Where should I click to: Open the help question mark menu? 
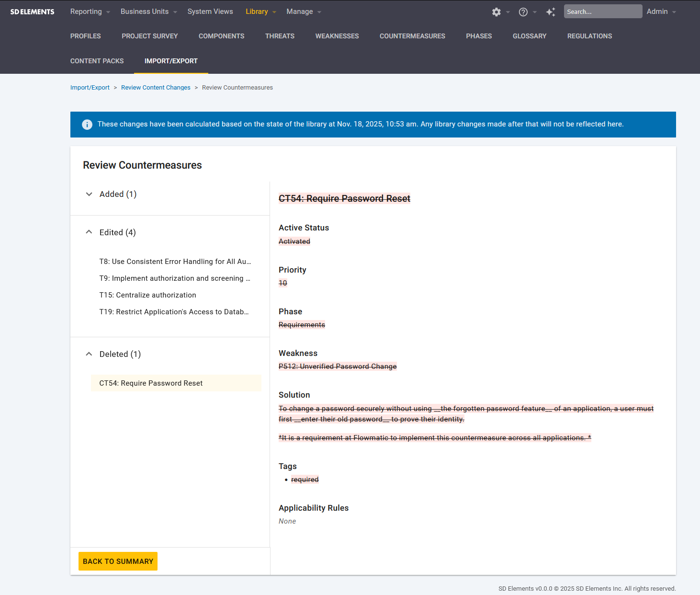point(523,12)
